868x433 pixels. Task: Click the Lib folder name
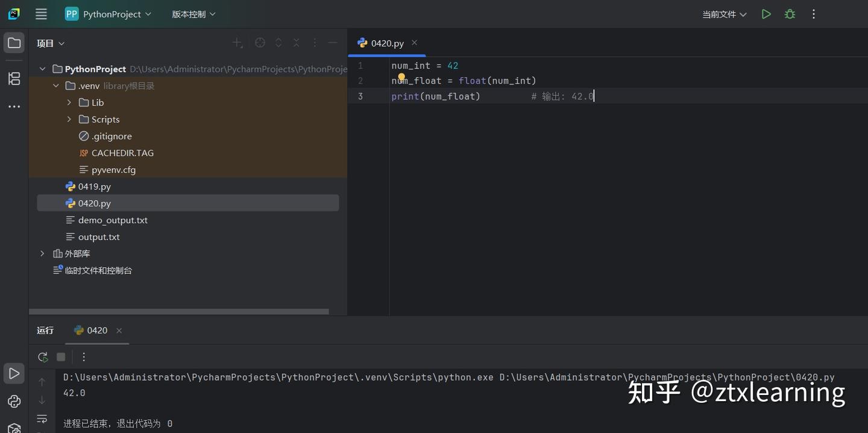[98, 103]
